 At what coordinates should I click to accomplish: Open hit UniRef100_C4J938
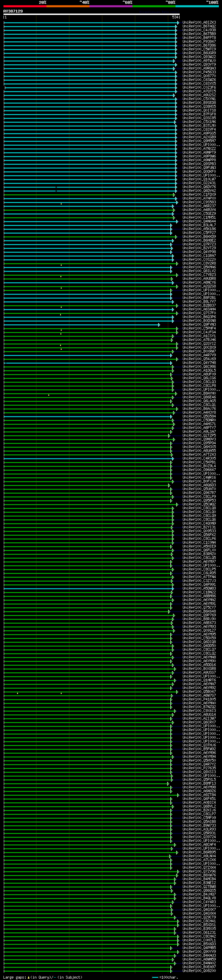(x=199, y=30)
